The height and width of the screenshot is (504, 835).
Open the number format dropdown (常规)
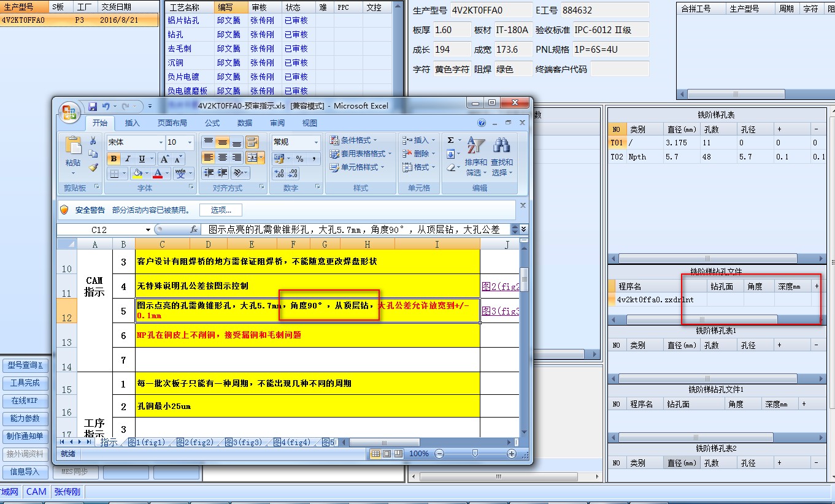[316, 142]
